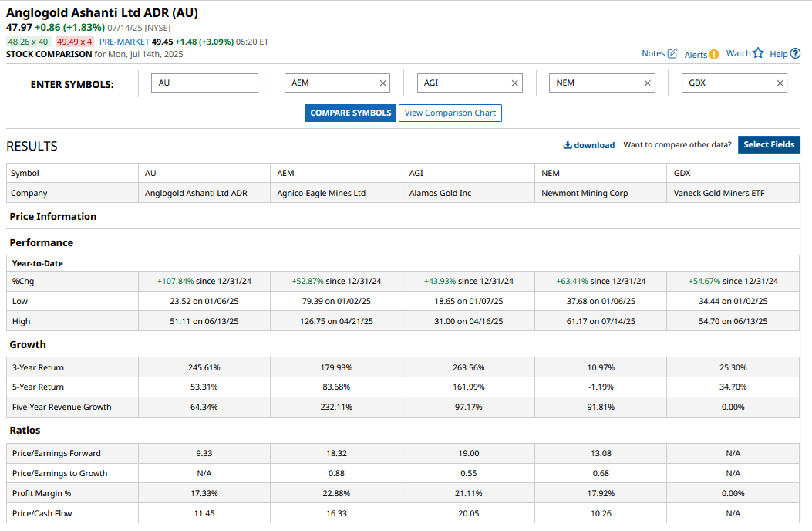This screenshot has height=531, width=812.
Task: Click Price/Earnings Forward value 19.00
Action: coord(469,453)
